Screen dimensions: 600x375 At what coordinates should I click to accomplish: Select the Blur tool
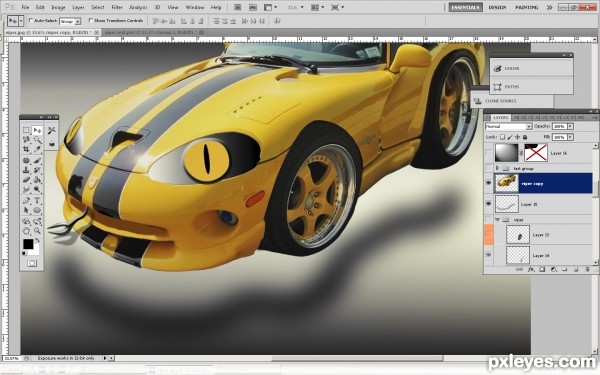coord(26,189)
